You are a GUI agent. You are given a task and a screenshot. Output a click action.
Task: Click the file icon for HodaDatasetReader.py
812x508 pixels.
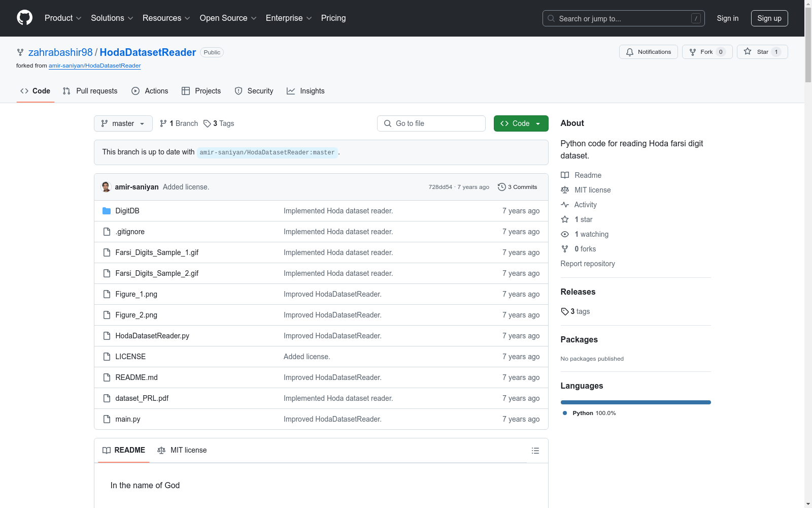(x=107, y=336)
